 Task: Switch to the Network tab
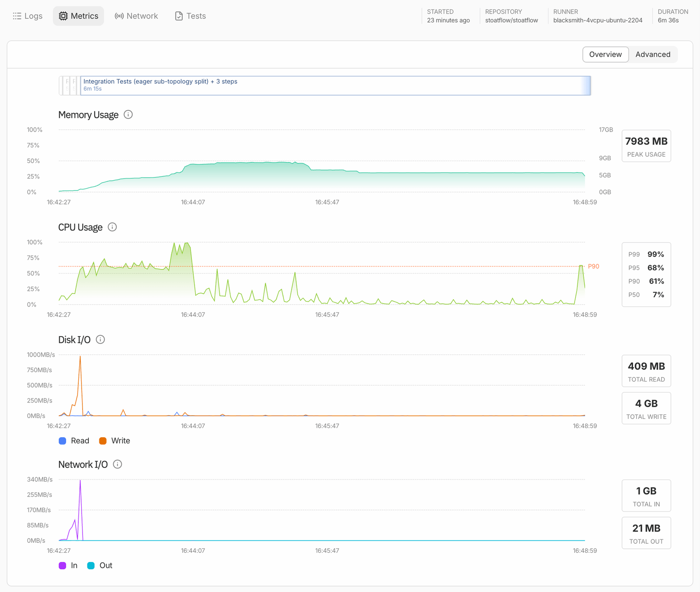(136, 16)
